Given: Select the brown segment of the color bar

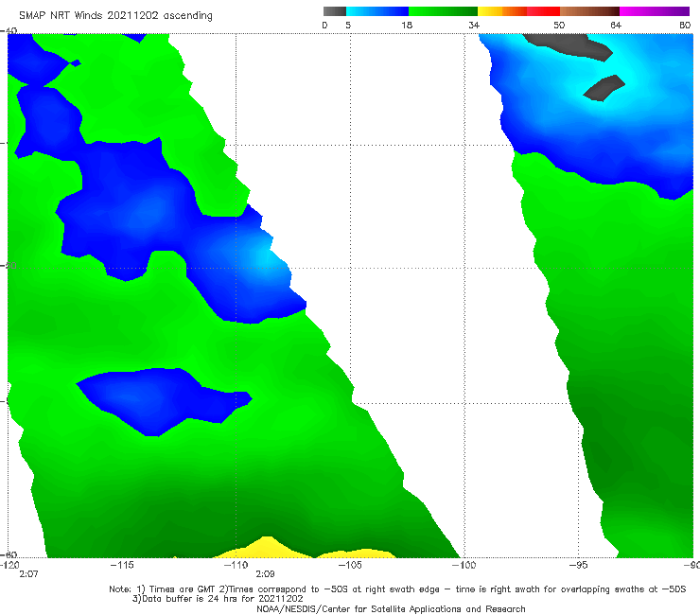Looking at the screenshot, I should (x=589, y=11).
